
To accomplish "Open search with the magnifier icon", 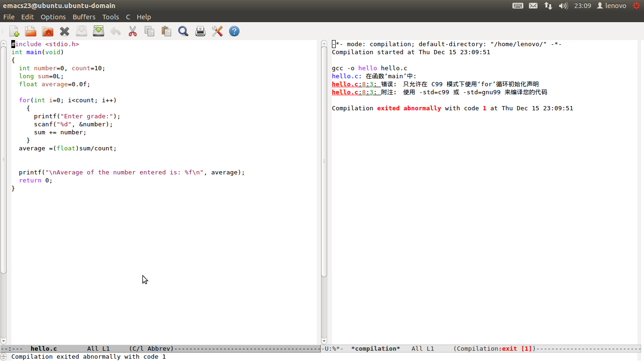I will pos(183,32).
